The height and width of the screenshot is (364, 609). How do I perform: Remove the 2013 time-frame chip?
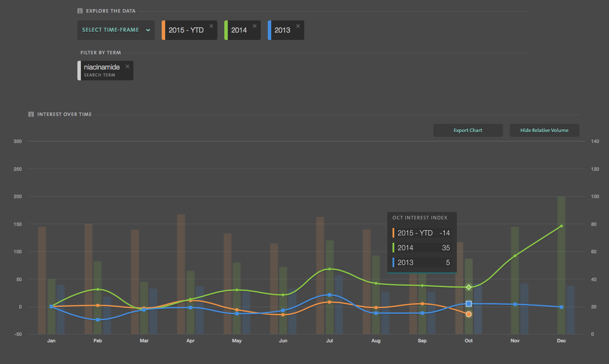pos(298,26)
